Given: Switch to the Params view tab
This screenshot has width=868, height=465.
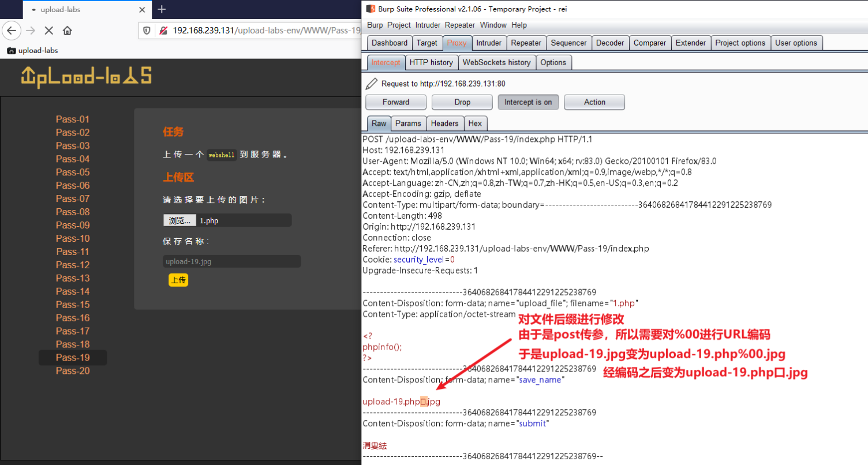Looking at the screenshot, I should pyautogui.click(x=409, y=123).
